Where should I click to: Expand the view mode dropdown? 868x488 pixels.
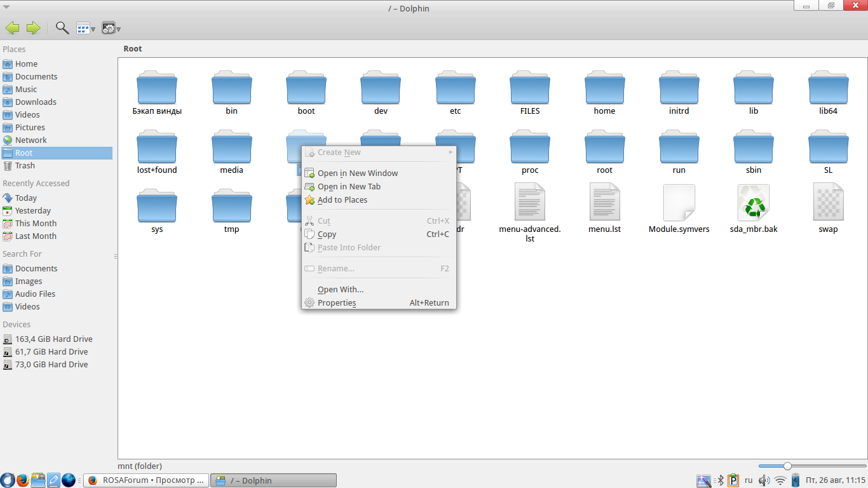click(86, 29)
